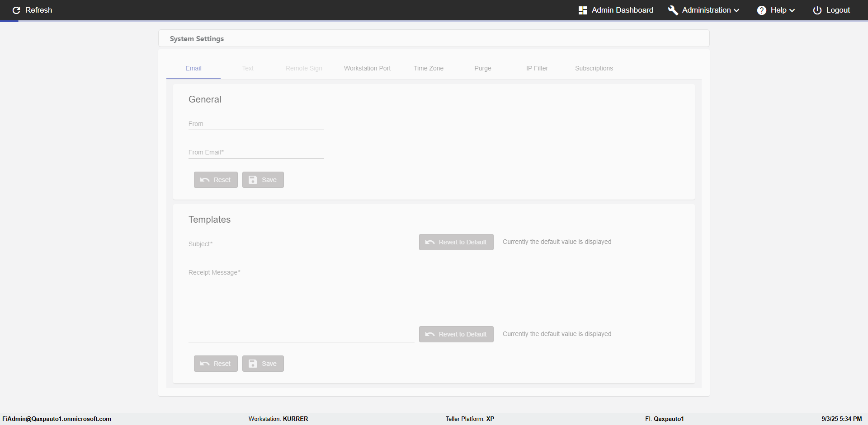
Task: Click Revert to Default text beside Receipt Message
Action: 462,334
